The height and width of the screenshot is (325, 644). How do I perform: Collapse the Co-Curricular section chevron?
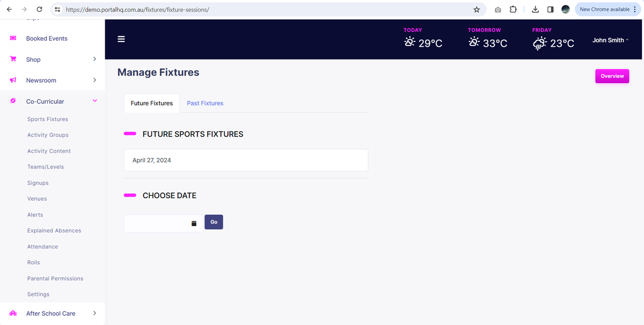click(x=94, y=100)
